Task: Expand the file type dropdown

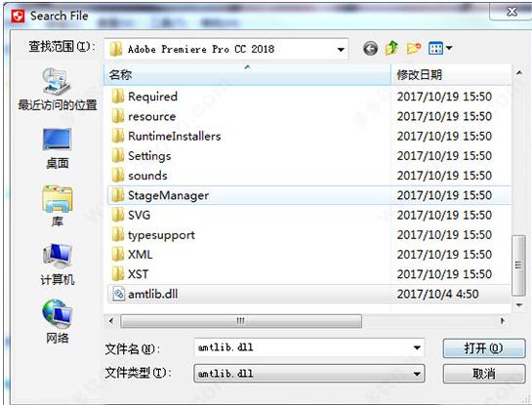Action: pos(309,374)
